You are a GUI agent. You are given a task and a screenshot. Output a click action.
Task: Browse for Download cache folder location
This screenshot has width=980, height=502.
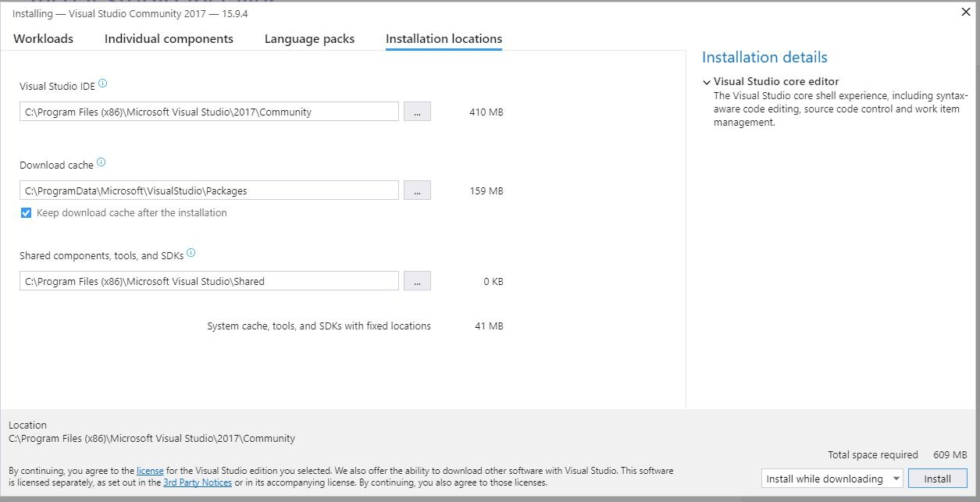(417, 190)
